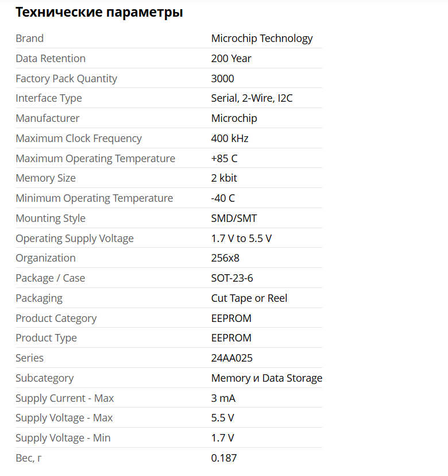The height and width of the screenshot is (476, 448).
Task: Click the 200 Year value
Action: (x=231, y=58)
